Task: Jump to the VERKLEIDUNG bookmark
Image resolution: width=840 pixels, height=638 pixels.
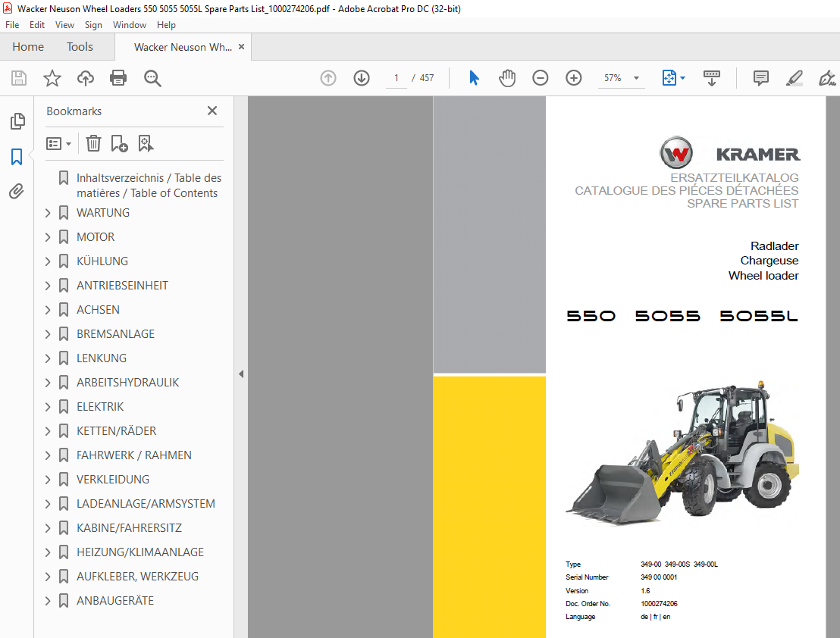Action: coord(113,480)
